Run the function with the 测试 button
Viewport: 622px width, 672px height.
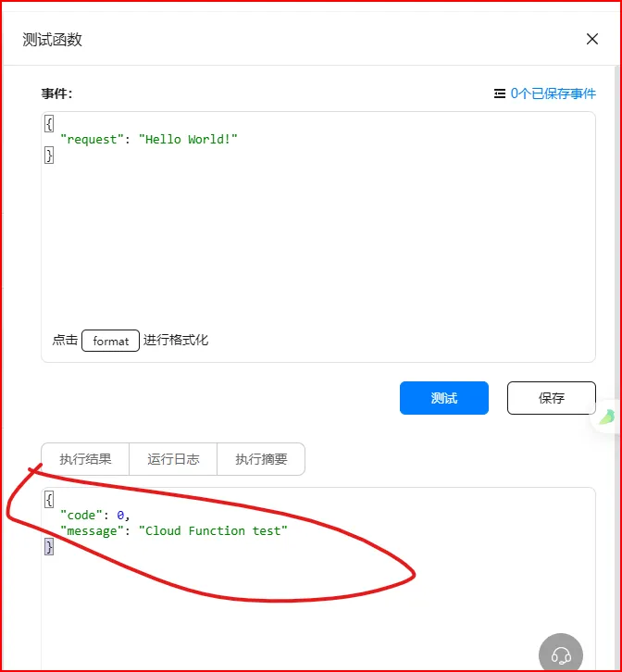pos(444,398)
